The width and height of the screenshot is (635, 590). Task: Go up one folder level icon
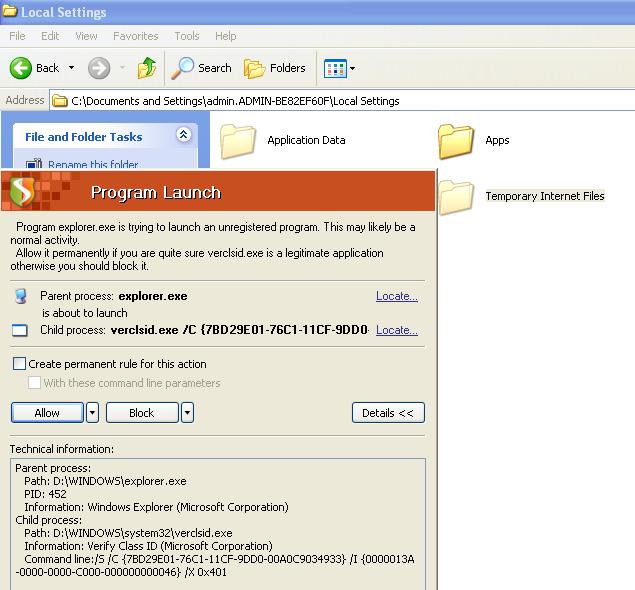click(147, 68)
